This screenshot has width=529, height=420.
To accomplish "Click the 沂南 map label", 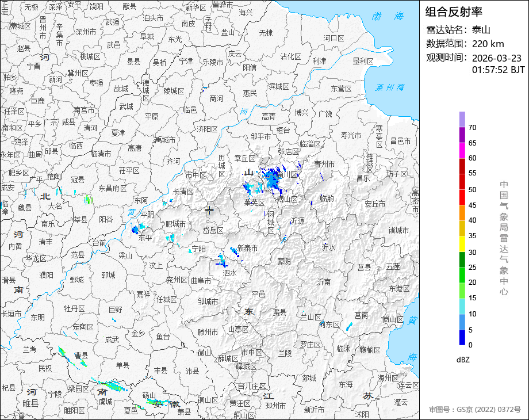I will [324, 281].
